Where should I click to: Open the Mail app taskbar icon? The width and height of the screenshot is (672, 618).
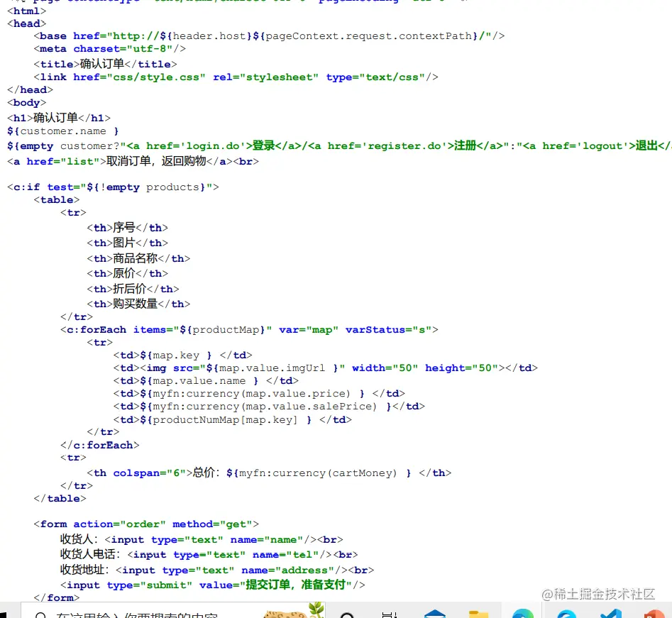(x=434, y=614)
